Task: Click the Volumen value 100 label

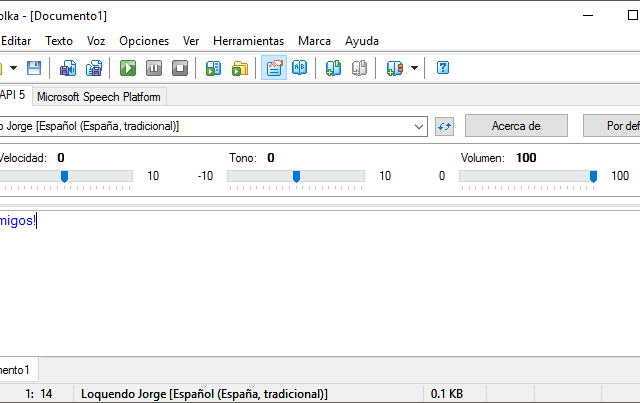Action: 526,158
